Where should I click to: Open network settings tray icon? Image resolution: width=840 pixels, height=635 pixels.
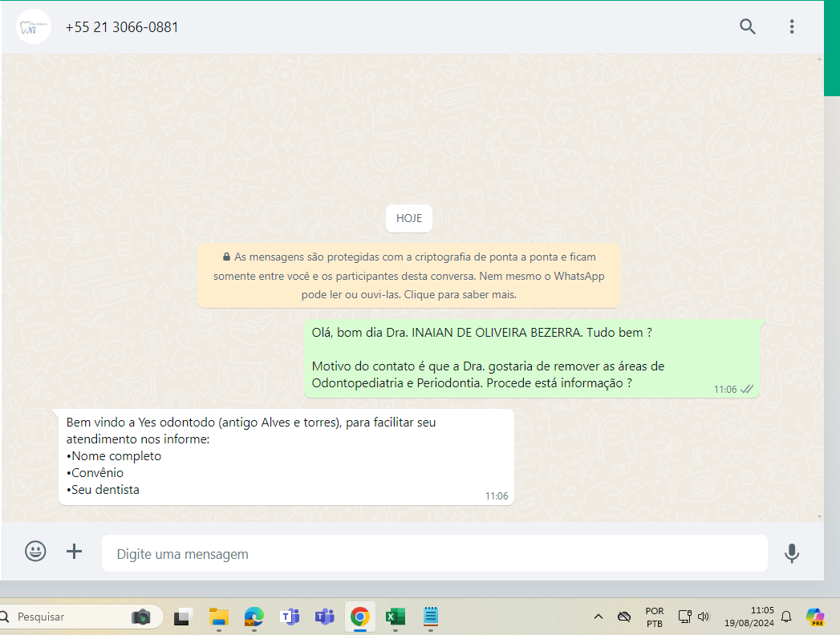684,617
